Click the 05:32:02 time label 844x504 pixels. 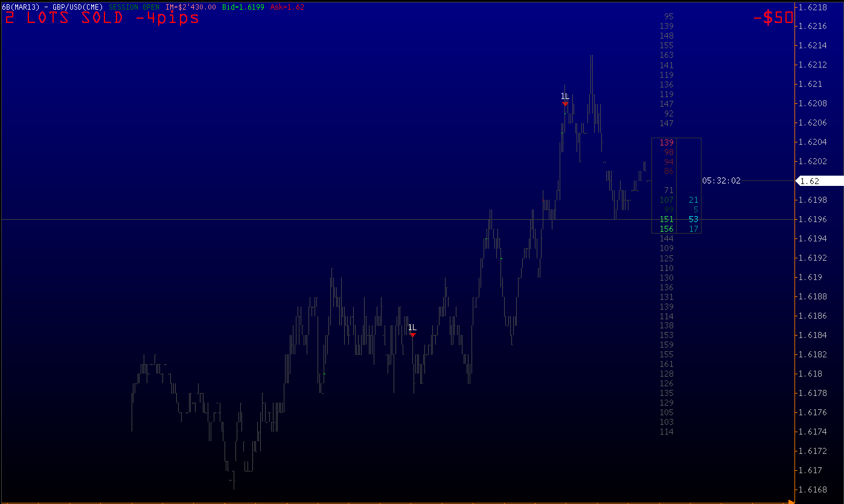point(721,180)
